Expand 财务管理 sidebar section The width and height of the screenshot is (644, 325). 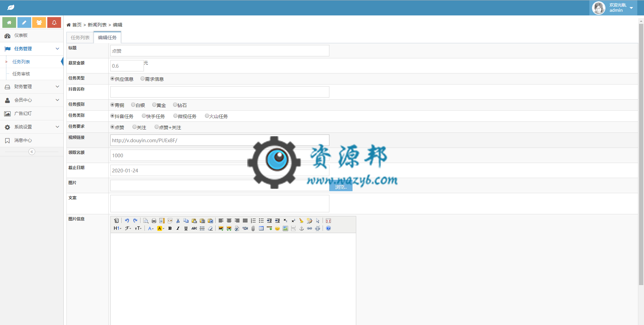(32, 87)
